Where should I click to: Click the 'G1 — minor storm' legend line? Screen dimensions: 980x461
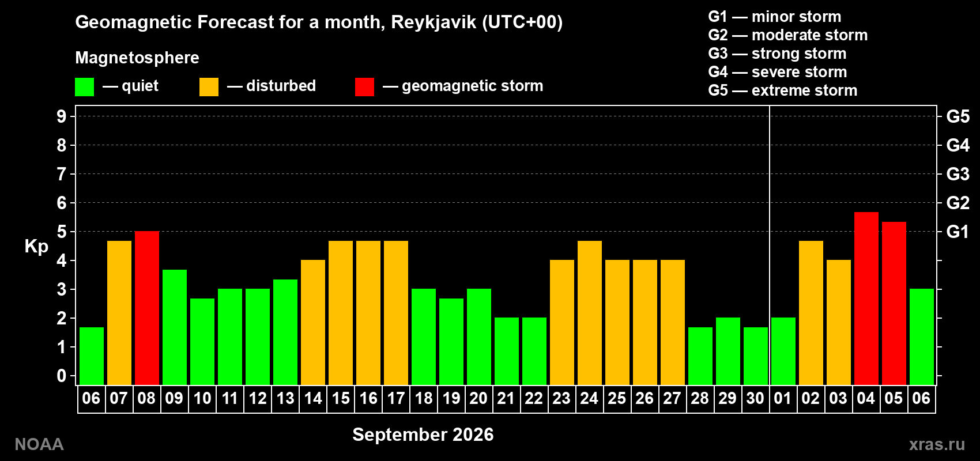pos(775,17)
